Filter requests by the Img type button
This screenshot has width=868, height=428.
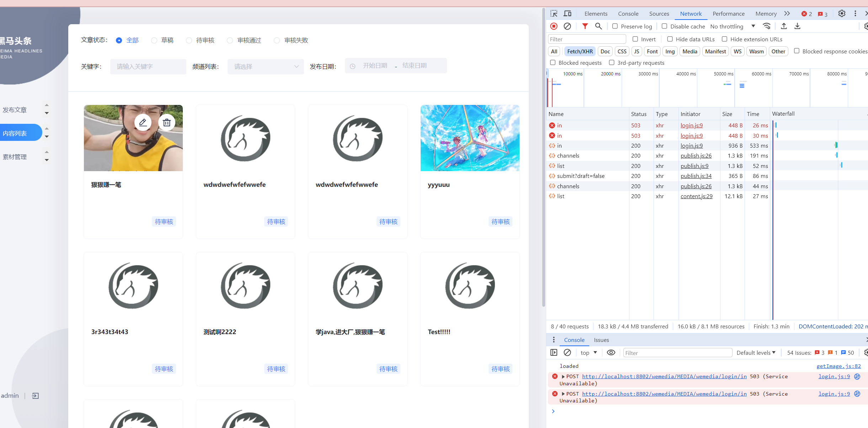pos(670,51)
